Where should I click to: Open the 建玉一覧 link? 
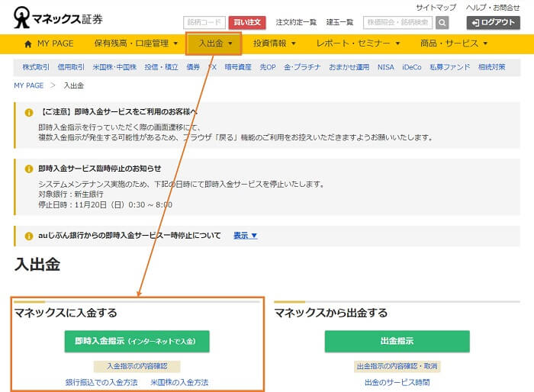pos(339,22)
